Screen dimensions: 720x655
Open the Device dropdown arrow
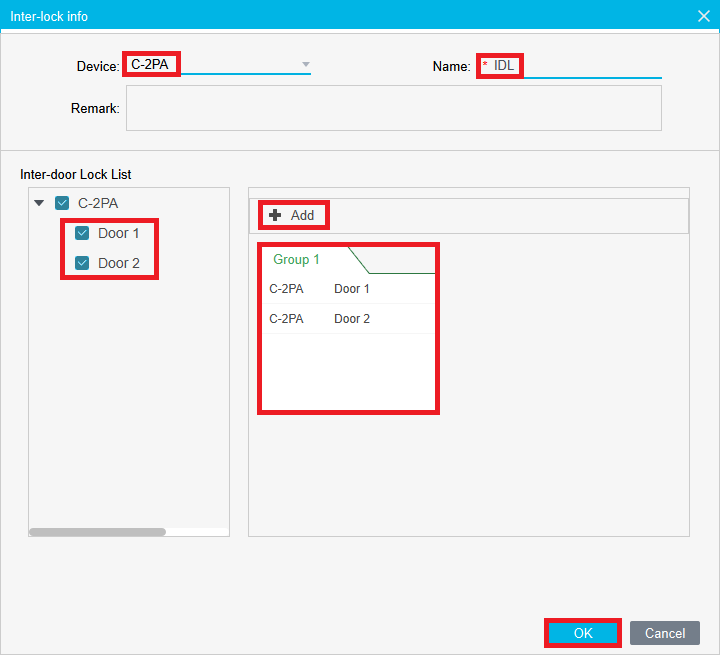click(306, 65)
